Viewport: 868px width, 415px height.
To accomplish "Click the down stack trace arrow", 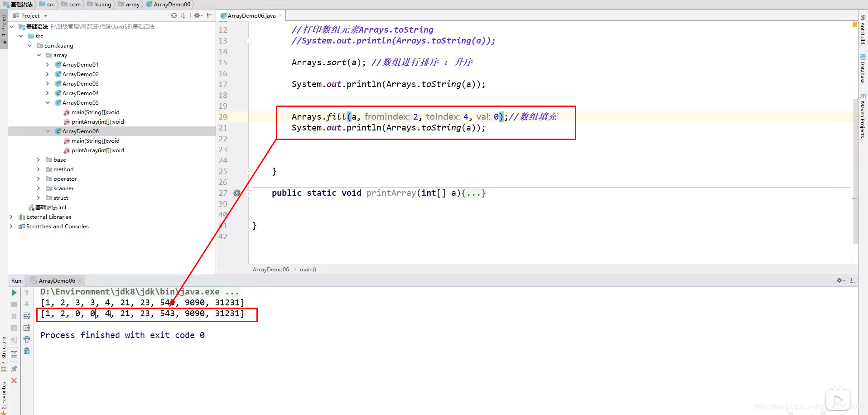I will coord(27,304).
